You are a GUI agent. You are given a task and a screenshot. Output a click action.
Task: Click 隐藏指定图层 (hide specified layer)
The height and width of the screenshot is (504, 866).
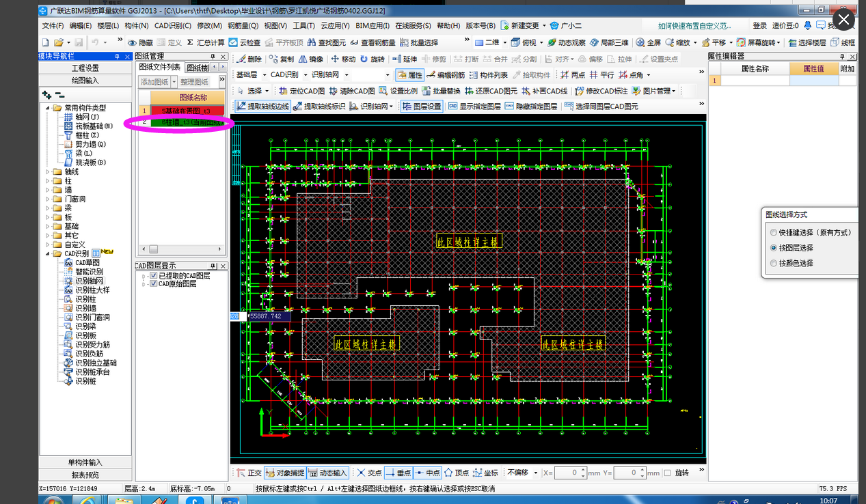531,107
